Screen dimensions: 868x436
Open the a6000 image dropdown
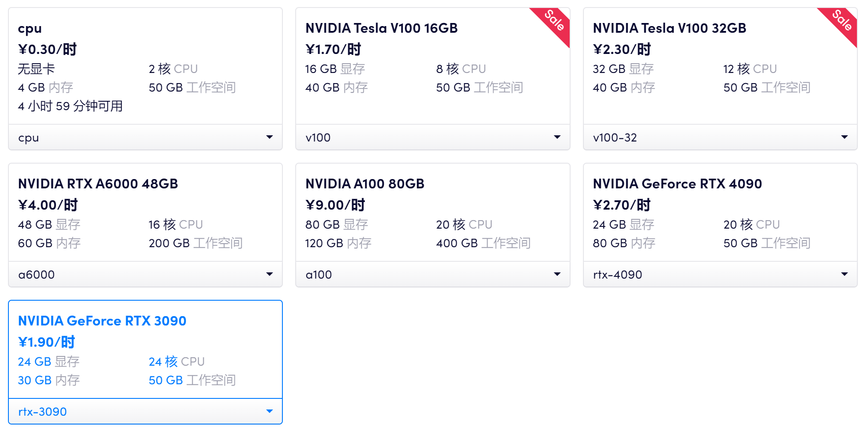tap(145, 275)
